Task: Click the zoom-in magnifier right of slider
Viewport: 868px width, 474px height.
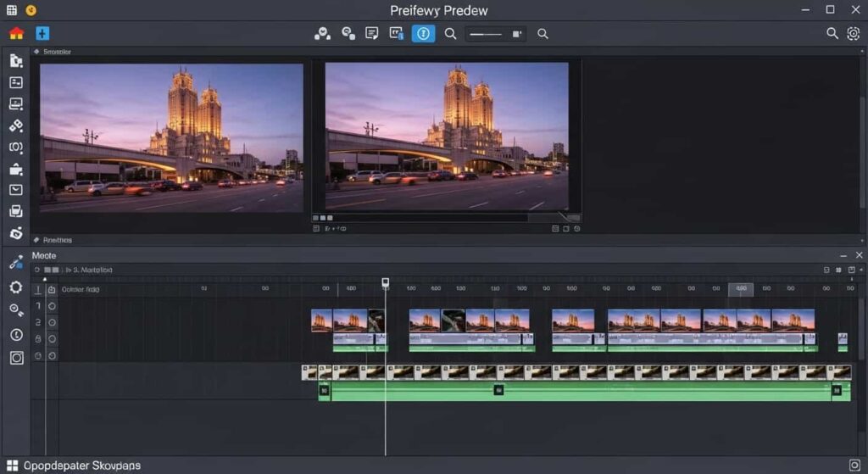Action: (543, 34)
